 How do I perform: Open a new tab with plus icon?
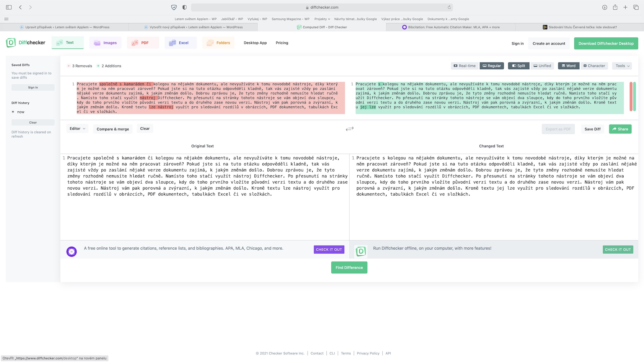[625, 7]
